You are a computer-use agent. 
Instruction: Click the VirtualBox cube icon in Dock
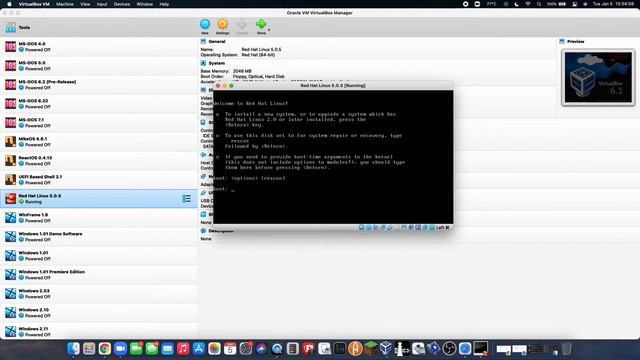pyautogui.click(x=386, y=349)
